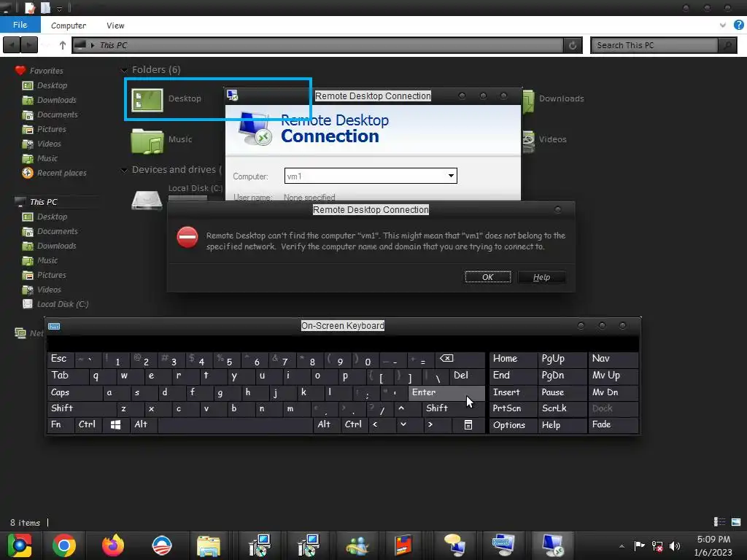Open the Explorer help question mark icon
Image resolution: width=747 pixels, height=560 pixels.
(738, 26)
